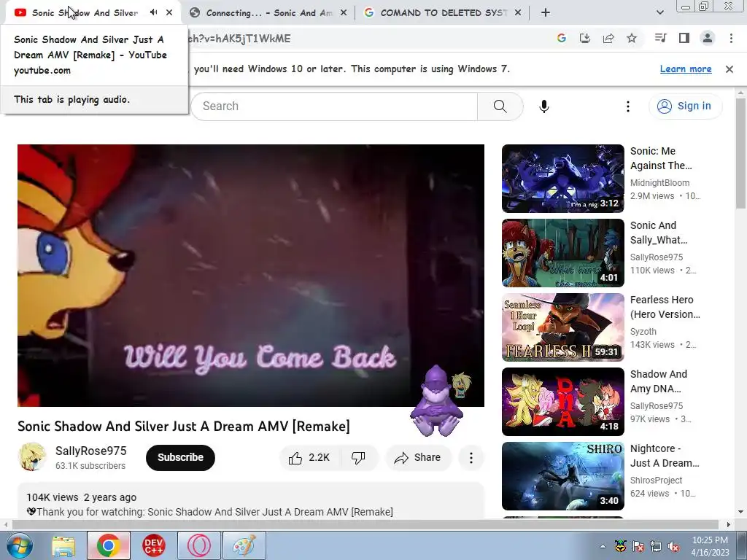Dismiss the Windows 7 warning info bar
The image size is (747, 560).
[729, 69]
